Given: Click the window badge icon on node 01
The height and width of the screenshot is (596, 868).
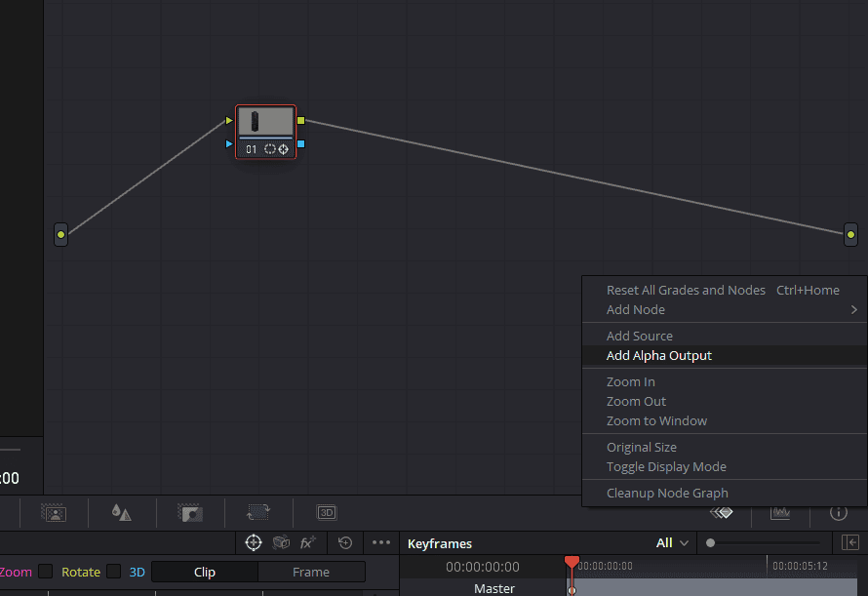Looking at the screenshot, I should pos(269,149).
